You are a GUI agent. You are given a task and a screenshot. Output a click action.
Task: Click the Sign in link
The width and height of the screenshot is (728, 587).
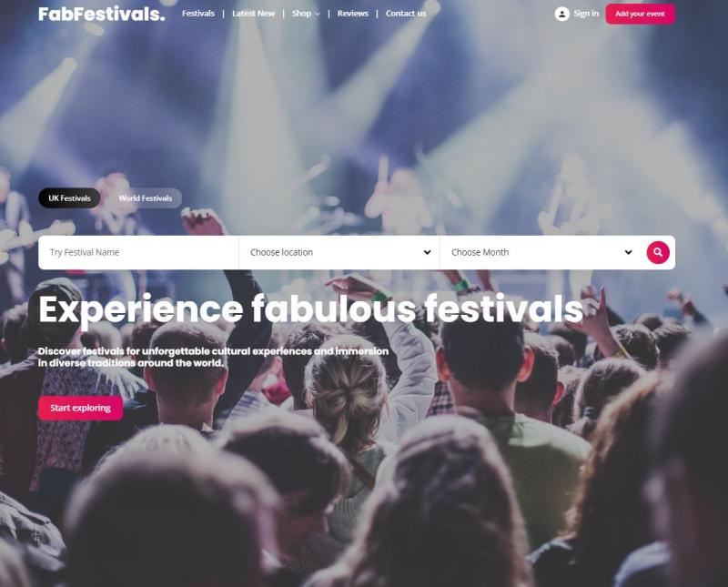click(586, 14)
